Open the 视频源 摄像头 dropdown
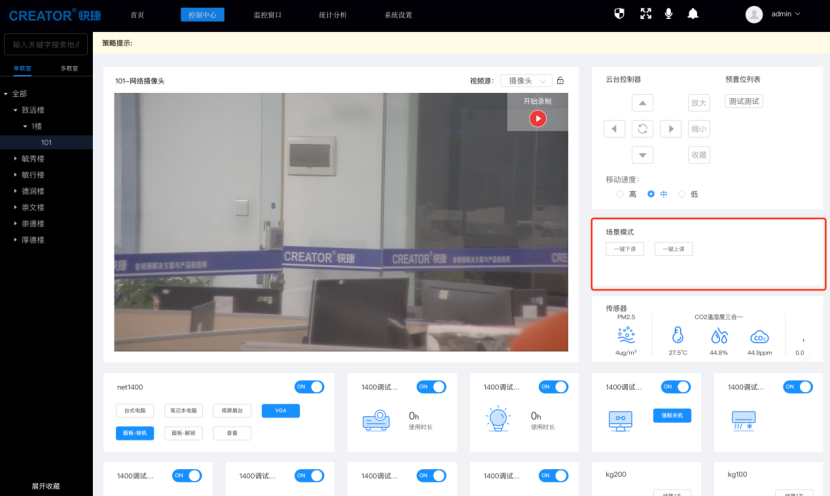The width and height of the screenshot is (830, 496). coord(526,80)
